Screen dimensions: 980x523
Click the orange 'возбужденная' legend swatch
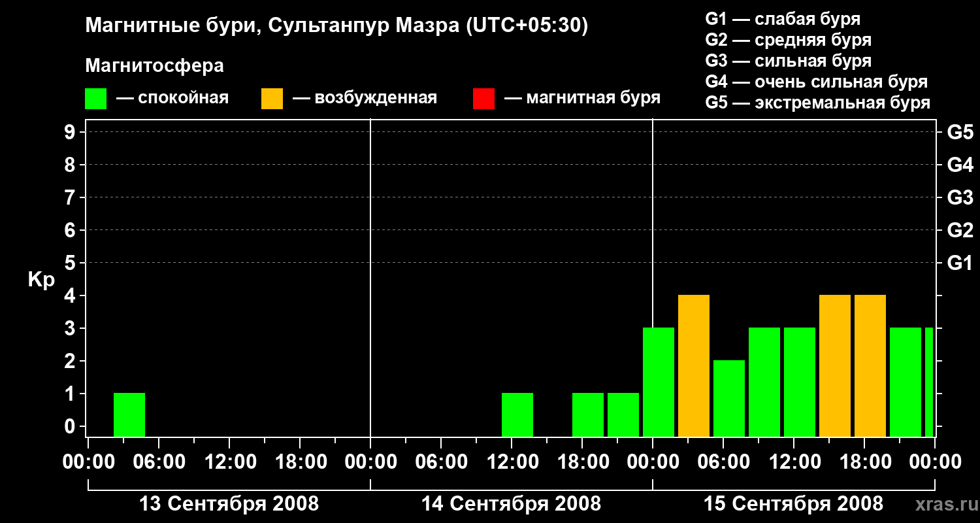pos(272,99)
